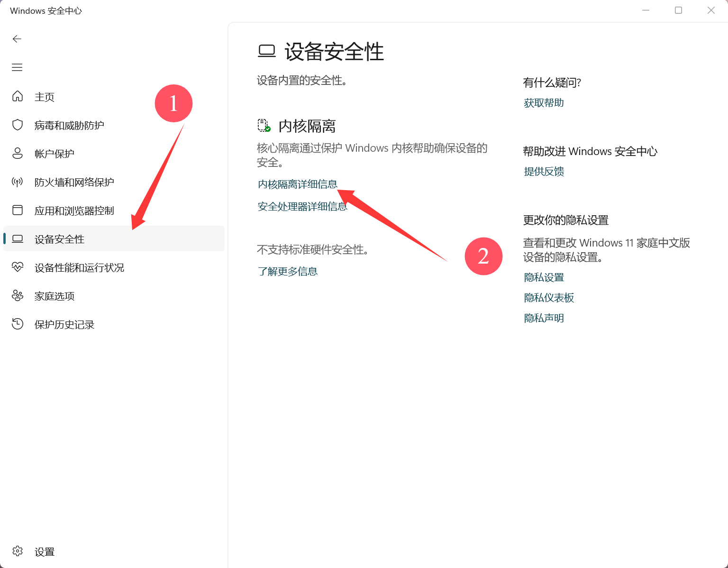This screenshot has height=568, width=728.
Task: Click the back arrow icon
Action: click(x=17, y=39)
